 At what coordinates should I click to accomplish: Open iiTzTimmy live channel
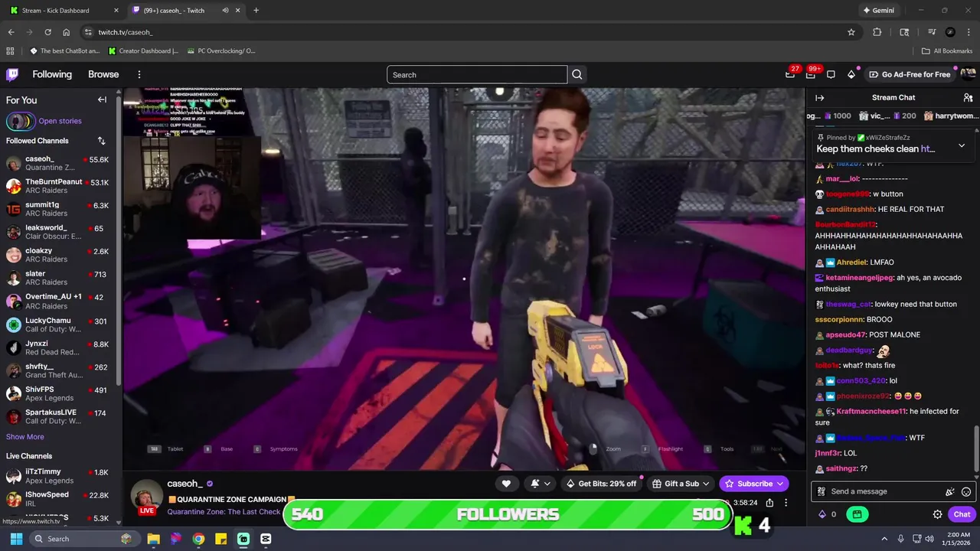pyautogui.click(x=58, y=476)
